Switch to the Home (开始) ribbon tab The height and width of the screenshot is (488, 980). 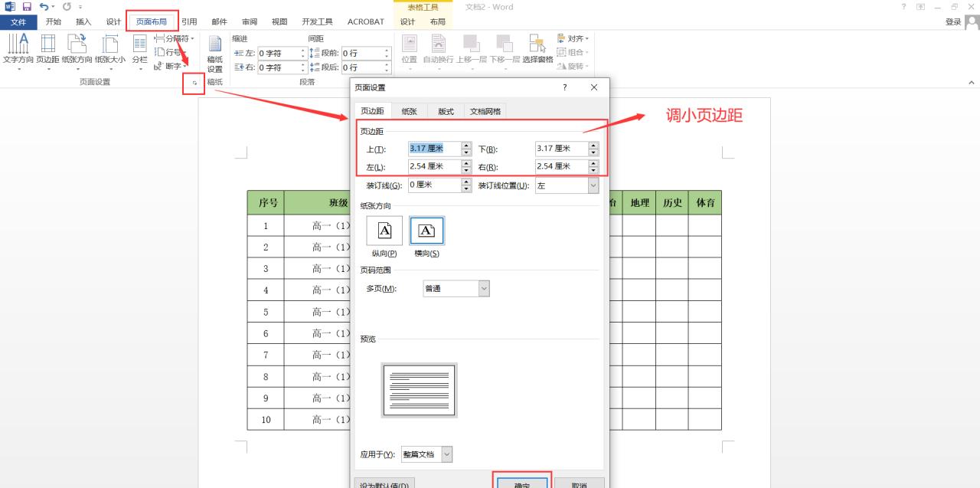click(x=53, y=21)
